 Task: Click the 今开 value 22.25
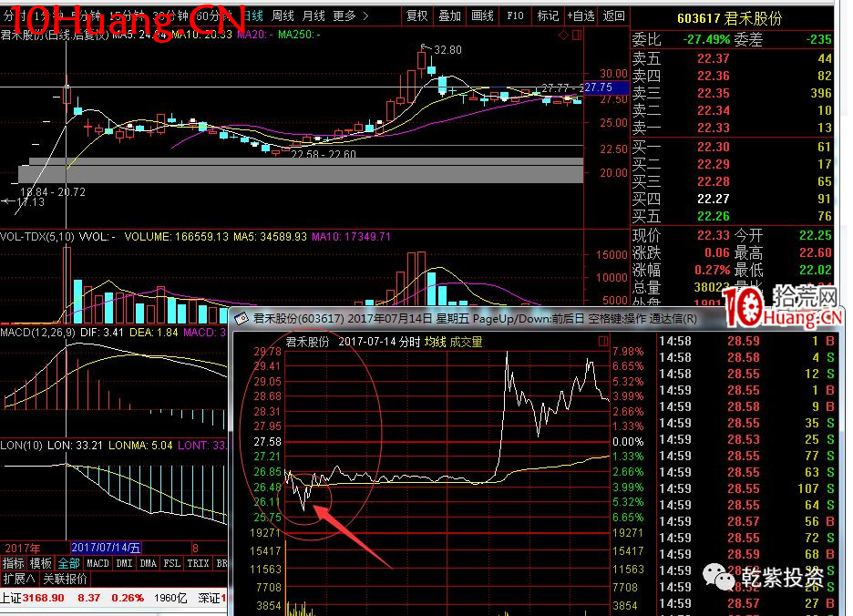(816, 236)
